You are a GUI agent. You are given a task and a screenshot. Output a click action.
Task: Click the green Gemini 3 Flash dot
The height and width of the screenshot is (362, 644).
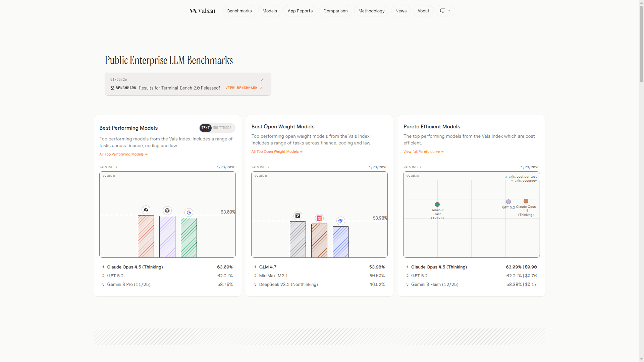(437, 204)
